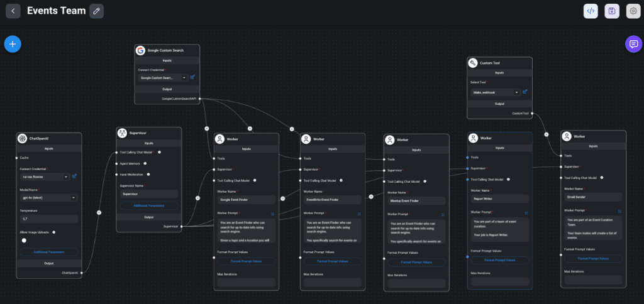This screenshot has height=304, width=644.
Task: Open Additional Parameters in ChatOpenAI node
Action: pos(48,252)
